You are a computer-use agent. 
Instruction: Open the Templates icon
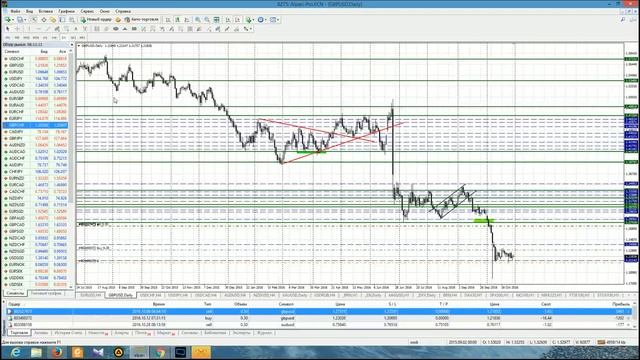[x=273, y=20]
